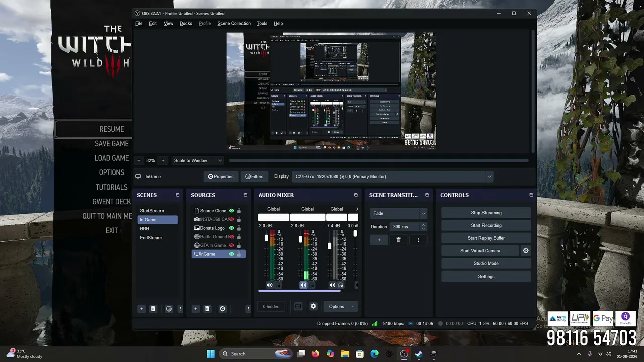Open Steam from the Windows taskbar
Screen dimensions: 644x362
pos(419,354)
